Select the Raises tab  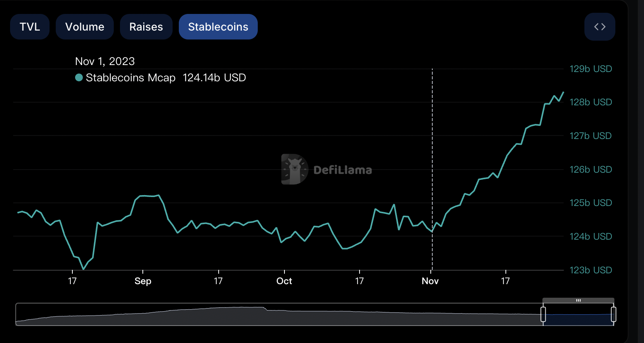coord(146,27)
